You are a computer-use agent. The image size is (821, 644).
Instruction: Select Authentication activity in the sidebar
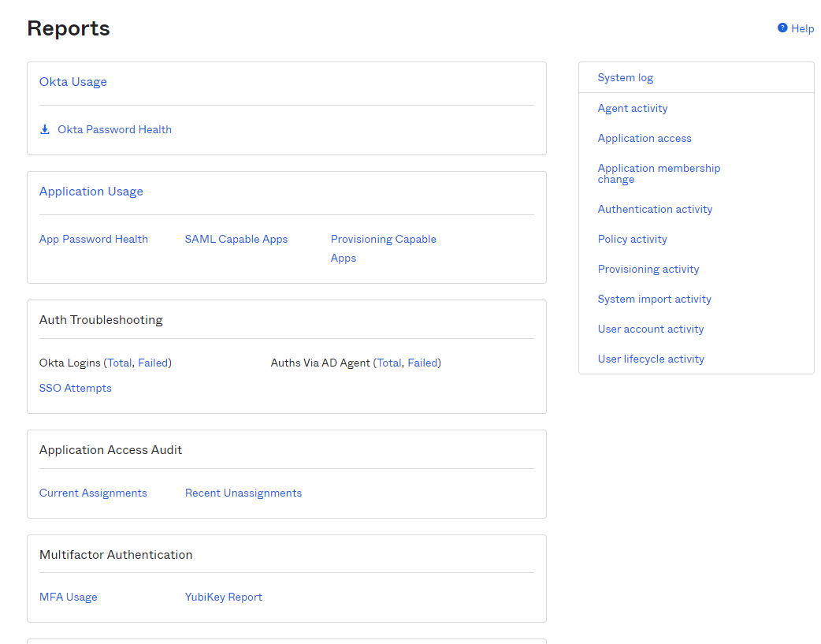click(x=655, y=209)
